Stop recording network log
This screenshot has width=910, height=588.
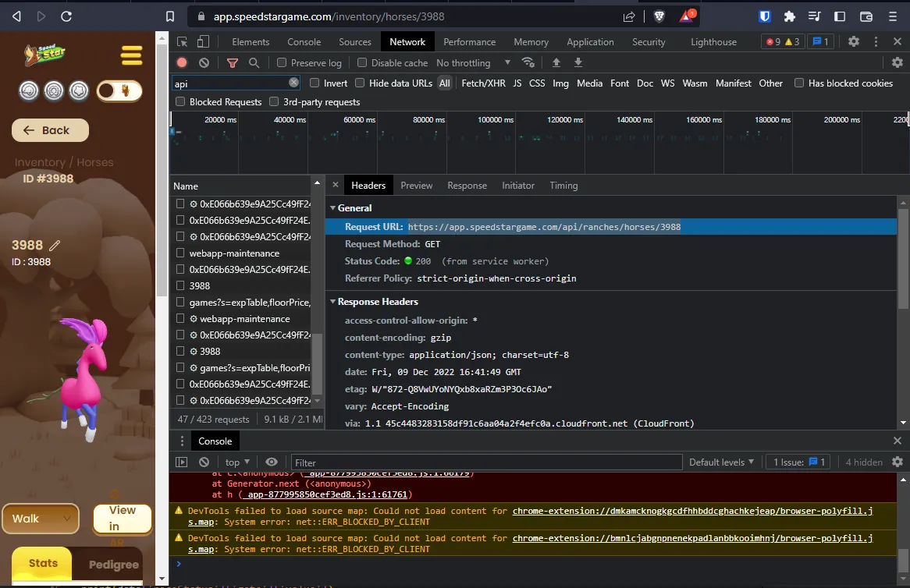pyautogui.click(x=182, y=62)
